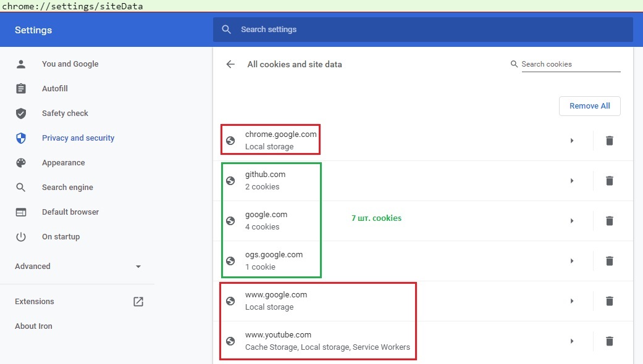Delete chrome.google.com site data with trash icon
The height and width of the screenshot is (364, 643).
(610, 141)
